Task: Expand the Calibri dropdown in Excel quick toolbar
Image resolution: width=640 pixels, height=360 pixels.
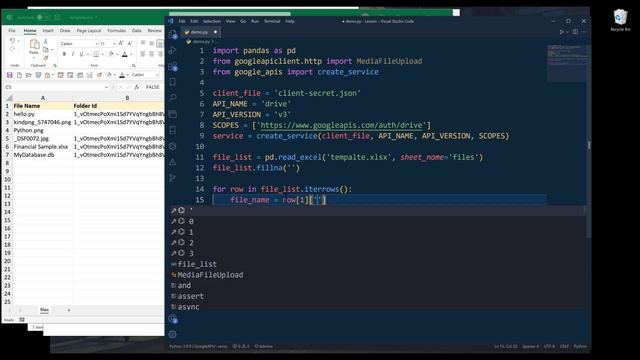Action: (158, 75)
